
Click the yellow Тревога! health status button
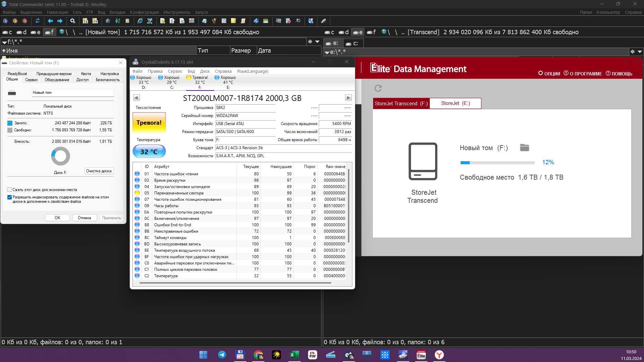149,123
